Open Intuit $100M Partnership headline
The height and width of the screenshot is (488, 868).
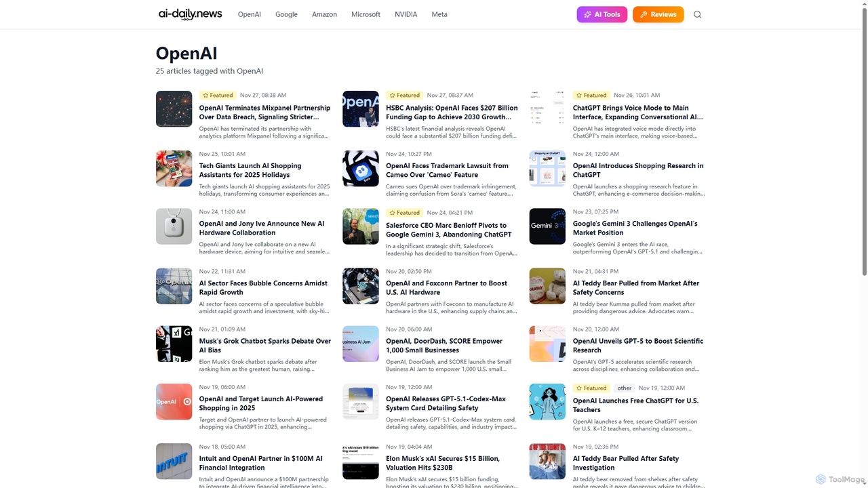coord(261,463)
